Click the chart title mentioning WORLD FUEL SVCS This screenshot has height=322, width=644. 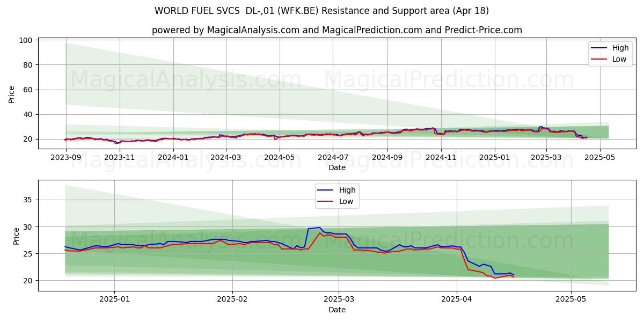pyautogui.click(x=321, y=11)
